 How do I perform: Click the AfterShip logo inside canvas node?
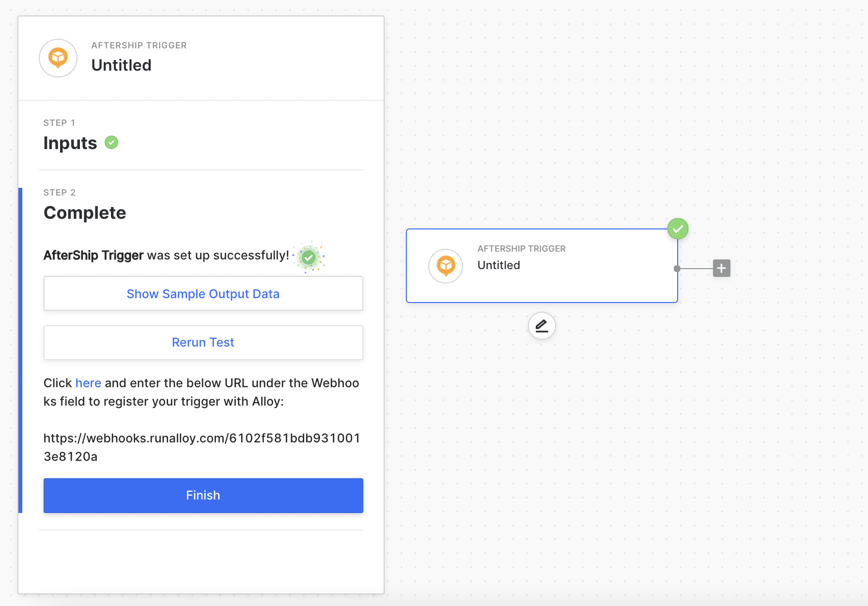point(446,266)
